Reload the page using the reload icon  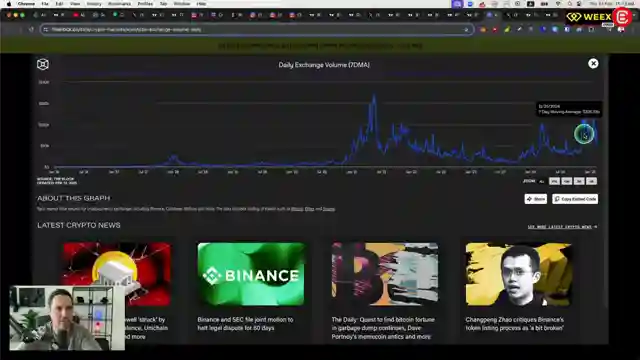click(x=31, y=29)
